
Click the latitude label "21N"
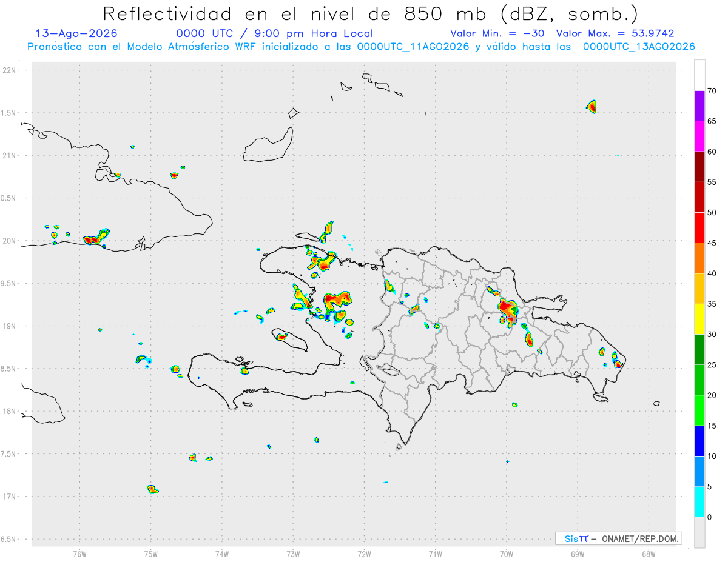tap(10, 156)
